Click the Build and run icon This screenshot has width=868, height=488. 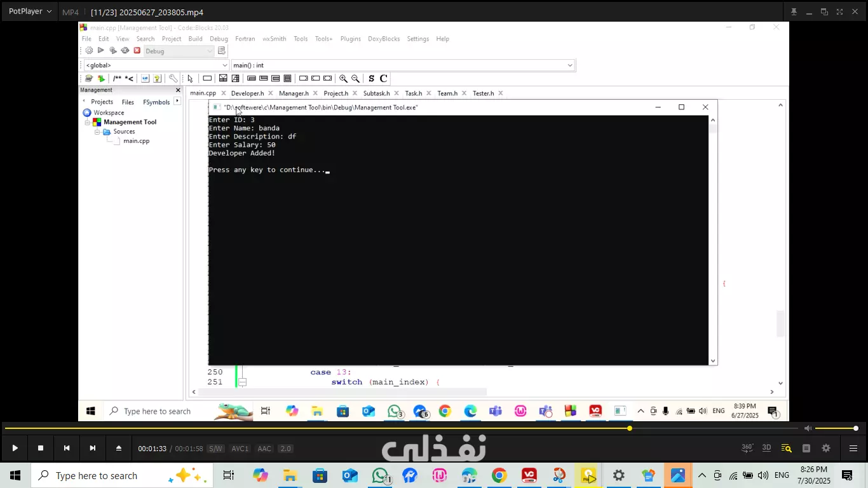pyautogui.click(x=112, y=51)
